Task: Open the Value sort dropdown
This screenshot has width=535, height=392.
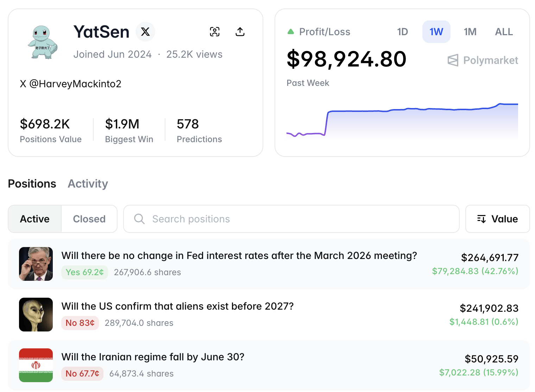Action: (497, 219)
